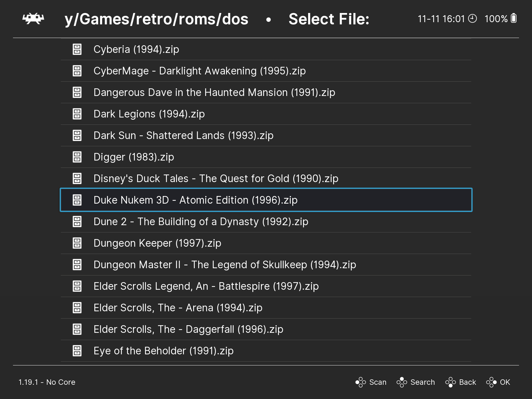Click the RetroArch invader logo icon
532x399 pixels.
[x=33, y=19]
